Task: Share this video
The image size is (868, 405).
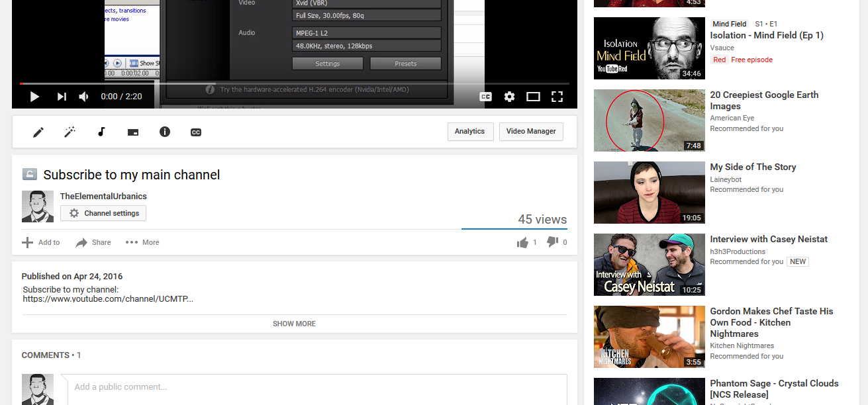Action: [x=93, y=242]
